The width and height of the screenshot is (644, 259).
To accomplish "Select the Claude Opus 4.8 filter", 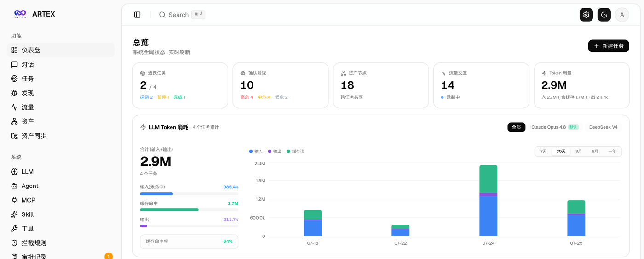I will point(554,127).
